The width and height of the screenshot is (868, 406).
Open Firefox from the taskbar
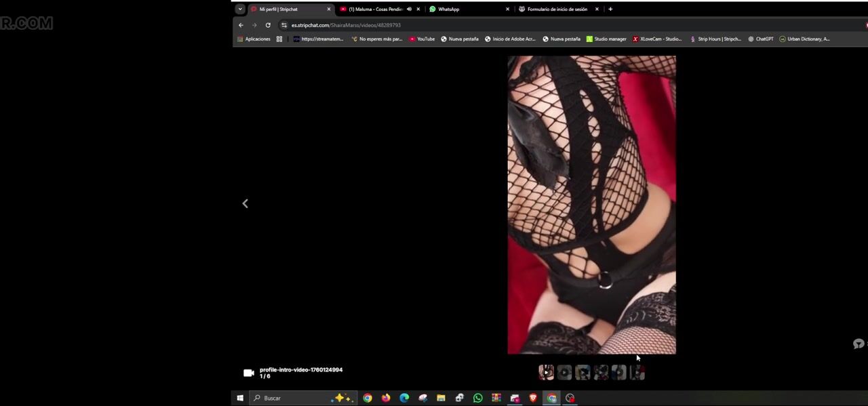tap(386, 398)
